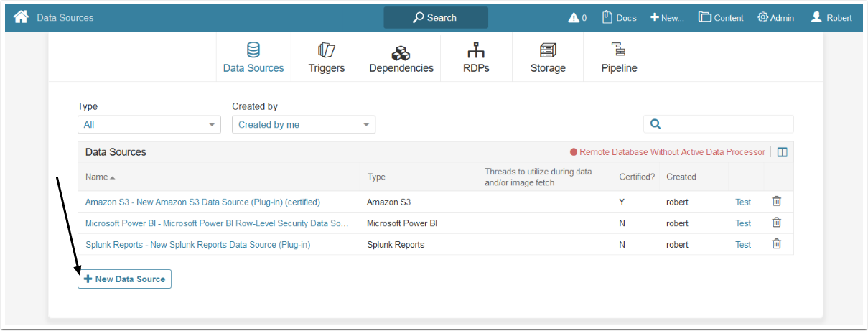The width and height of the screenshot is (868, 331).
Task: Open the Storage tab
Action: pos(548,58)
